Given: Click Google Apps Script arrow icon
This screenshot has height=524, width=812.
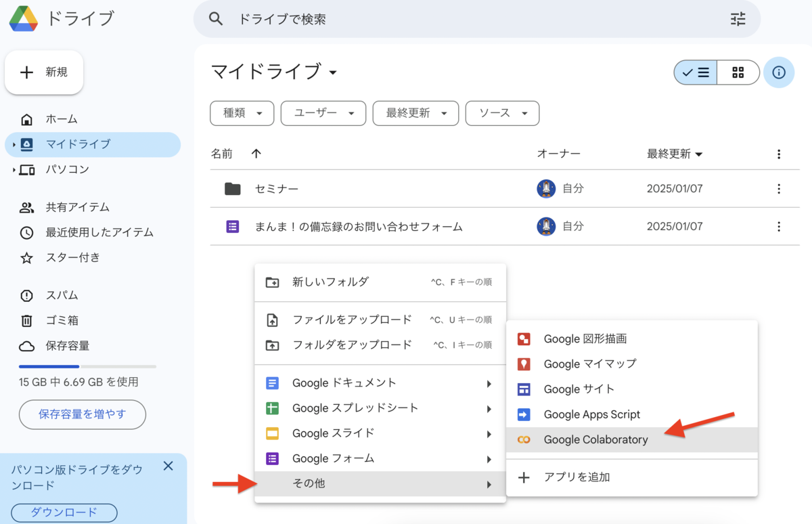Looking at the screenshot, I should tap(524, 414).
